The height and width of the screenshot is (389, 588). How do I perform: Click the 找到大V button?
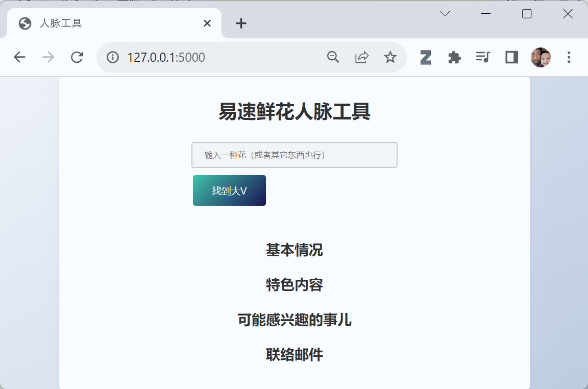pyautogui.click(x=229, y=191)
